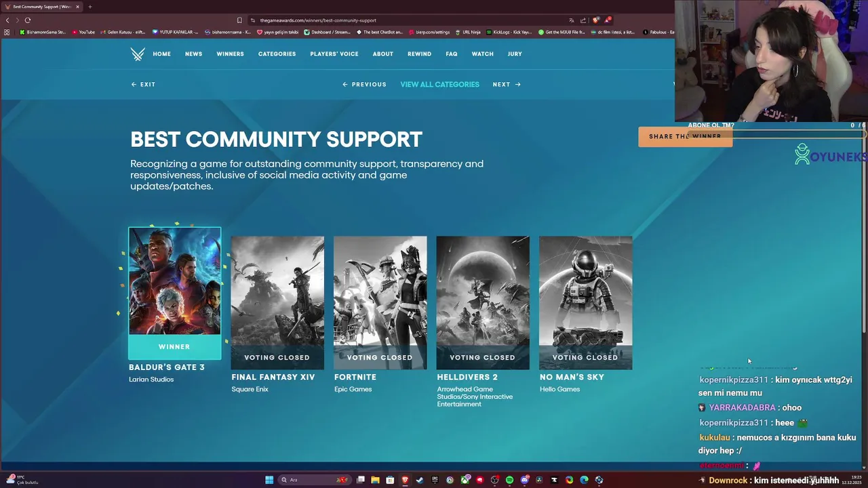
Task: Open Discord from the taskbar
Action: (524, 480)
